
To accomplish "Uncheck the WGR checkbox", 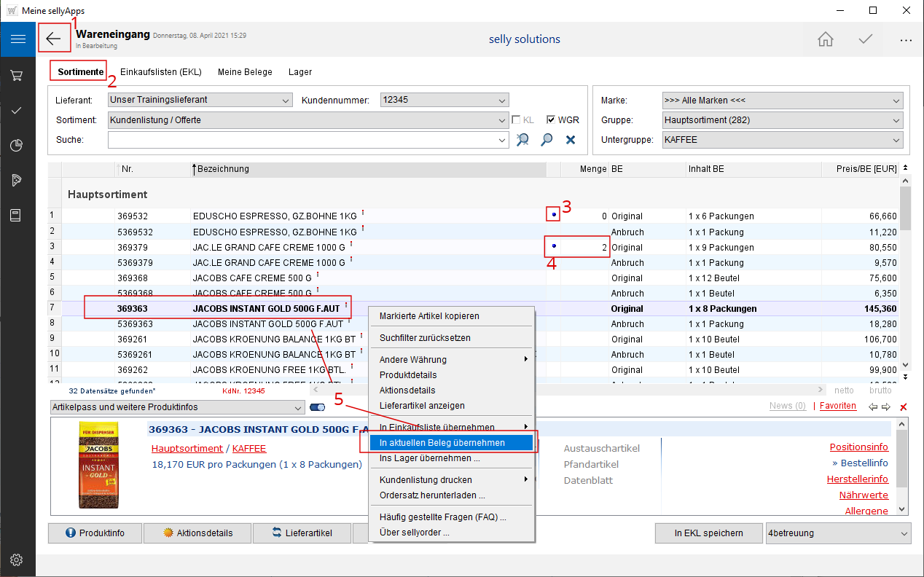I will (551, 120).
